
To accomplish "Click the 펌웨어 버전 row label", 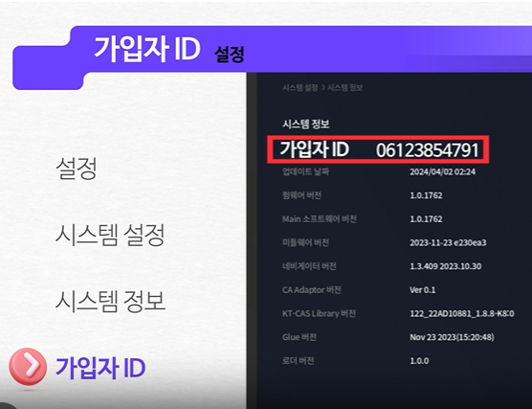I will coord(302,195).
